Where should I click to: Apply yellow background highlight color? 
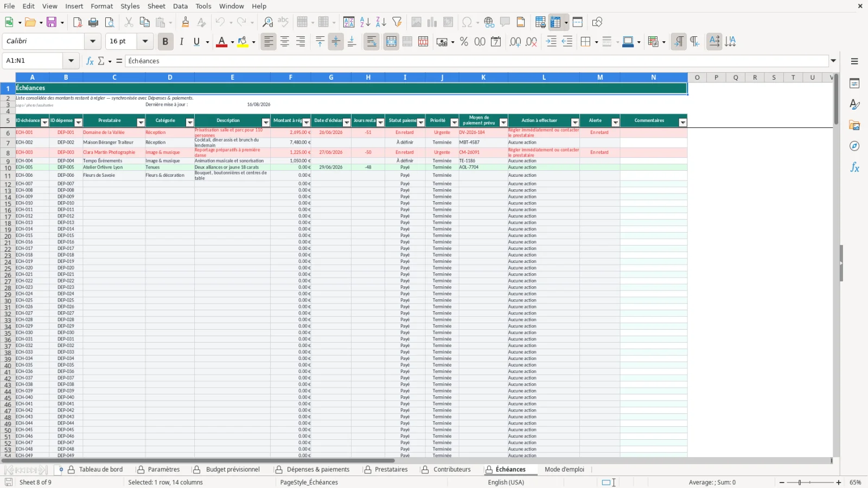242,42
